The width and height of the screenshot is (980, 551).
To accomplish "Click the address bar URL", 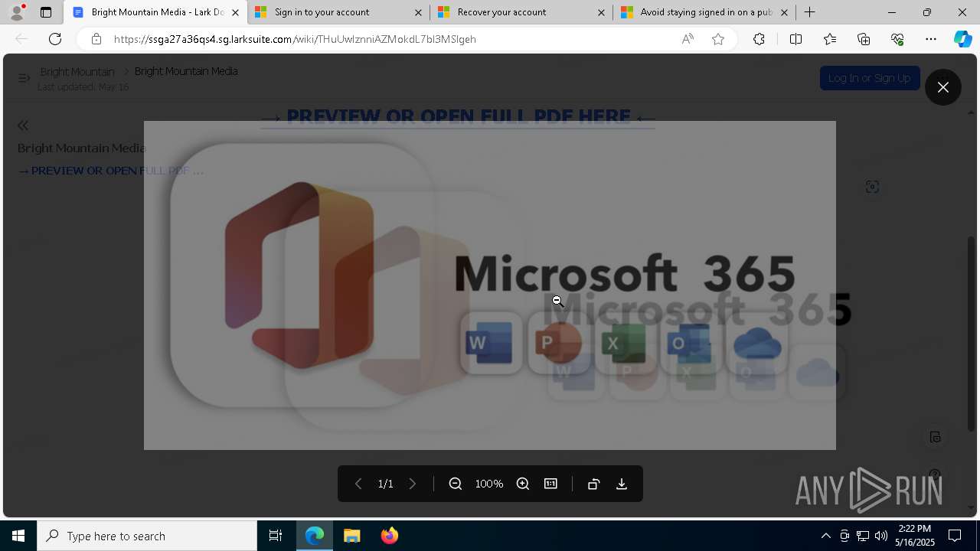I will [295, 39].
